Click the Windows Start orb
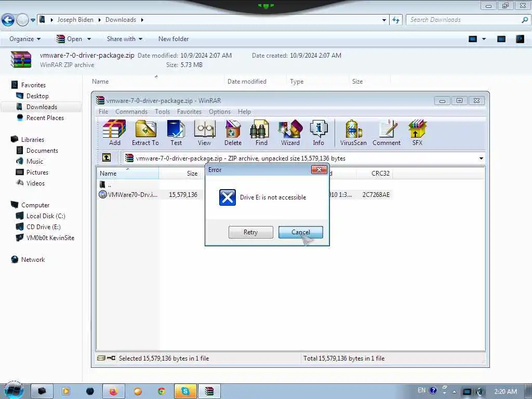This screenshot has width=532, height=399. (14, 391)
